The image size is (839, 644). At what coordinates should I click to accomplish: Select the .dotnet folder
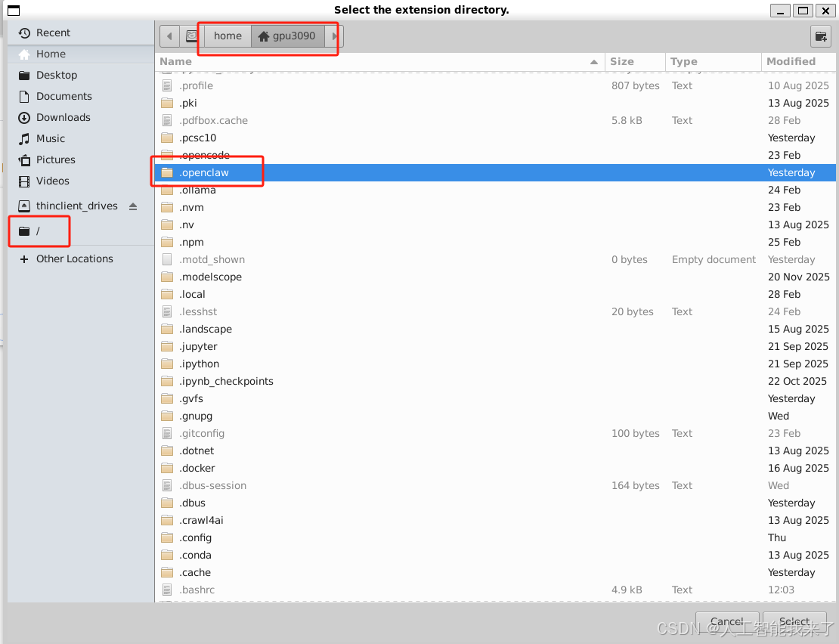(496, 451)
